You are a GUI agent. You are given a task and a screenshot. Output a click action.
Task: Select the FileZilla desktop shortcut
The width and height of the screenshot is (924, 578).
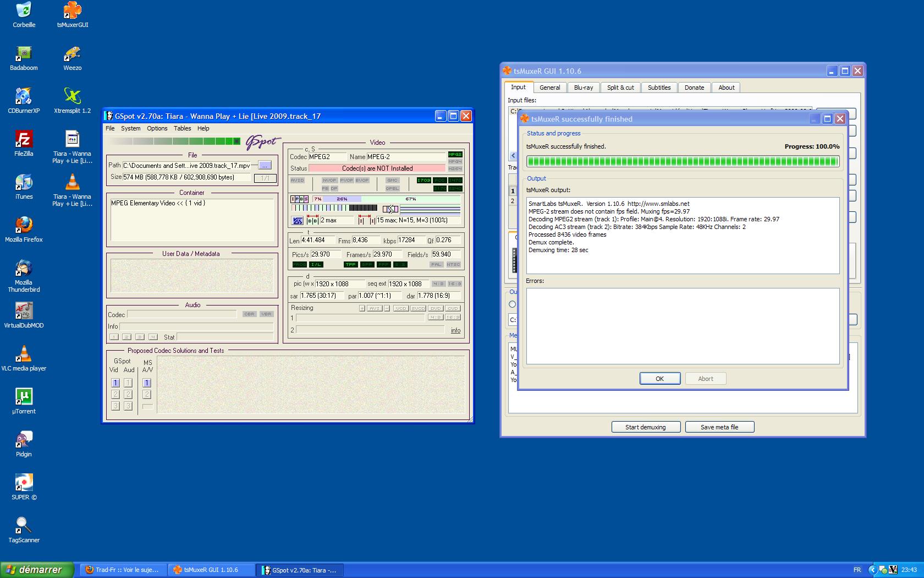24,144
